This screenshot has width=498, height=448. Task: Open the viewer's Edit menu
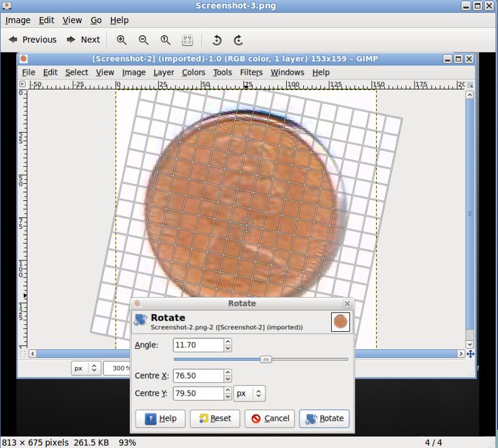tap(46, 20)
